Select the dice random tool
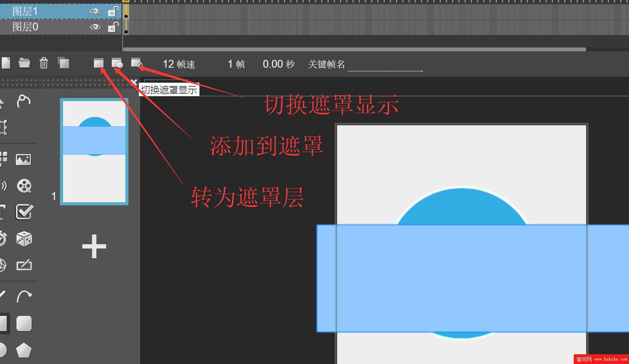The height and width of the screenshot is (364, 629). pos(24,239)
